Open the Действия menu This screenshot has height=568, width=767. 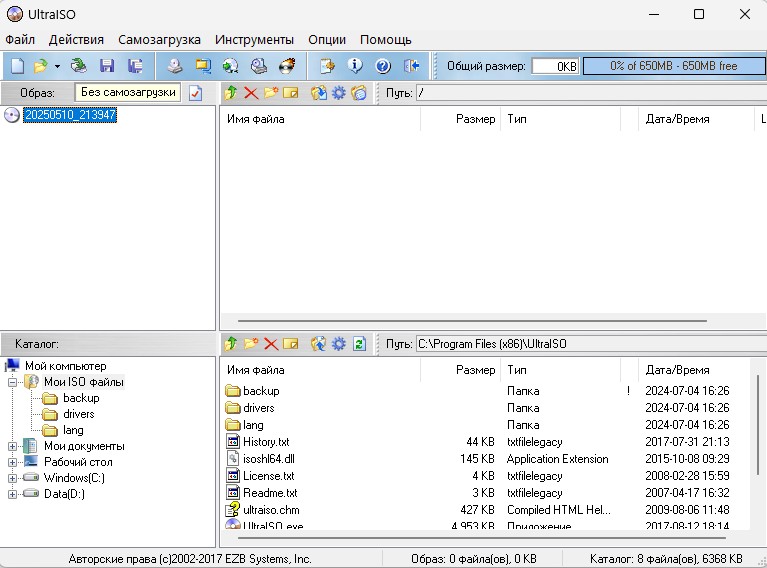pos(76,40)
